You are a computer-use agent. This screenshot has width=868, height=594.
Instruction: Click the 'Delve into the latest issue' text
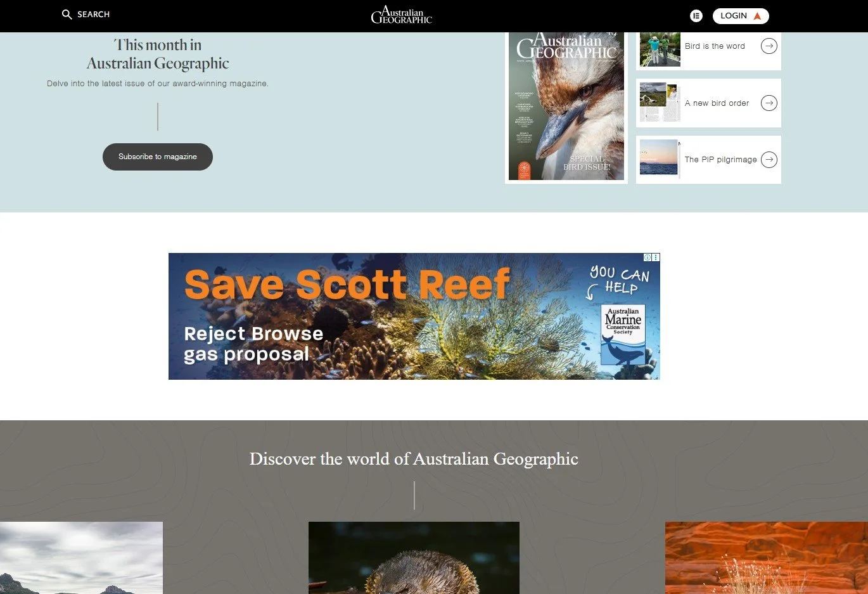[x=158, y=84]
